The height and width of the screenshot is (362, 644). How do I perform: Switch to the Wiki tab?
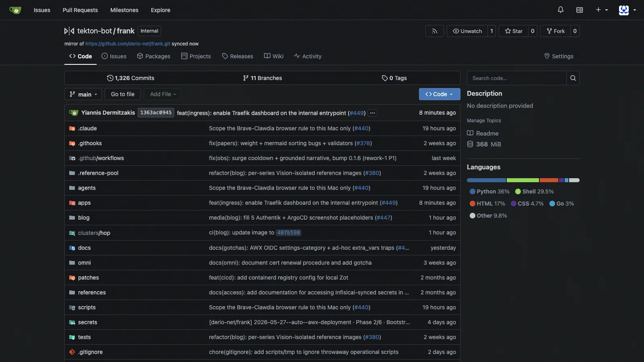274,56
